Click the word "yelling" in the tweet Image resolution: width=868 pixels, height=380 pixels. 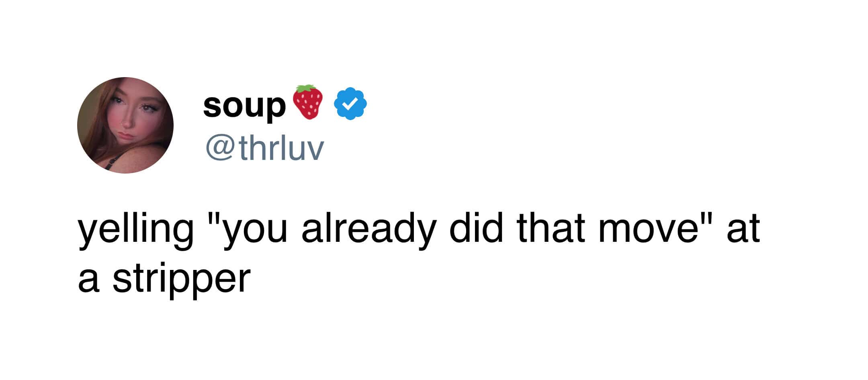(136, 230)
